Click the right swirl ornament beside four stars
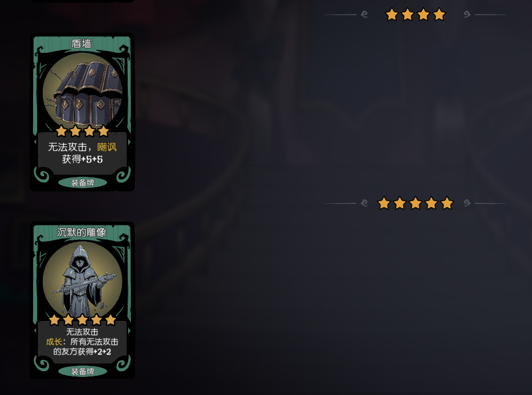532x395 pixels. (x=467, y=14)
